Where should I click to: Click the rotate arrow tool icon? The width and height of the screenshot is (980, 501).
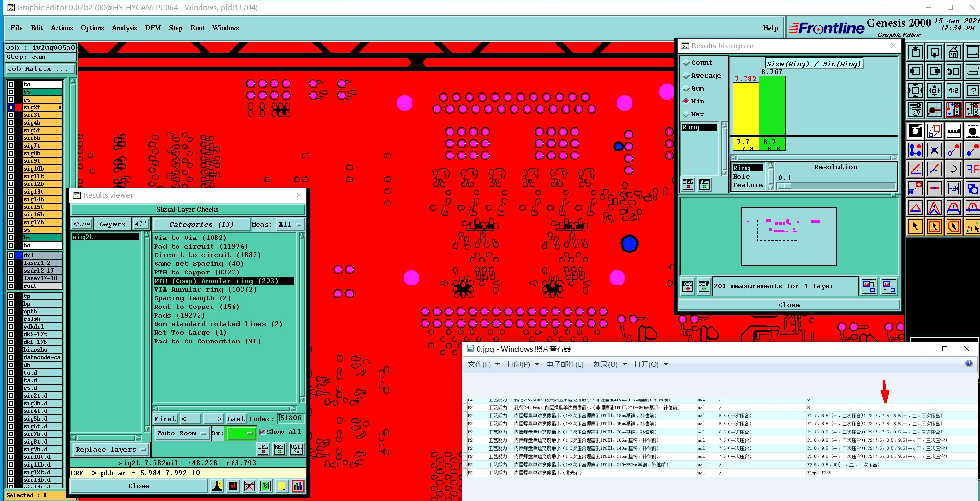tap(953, 169)
